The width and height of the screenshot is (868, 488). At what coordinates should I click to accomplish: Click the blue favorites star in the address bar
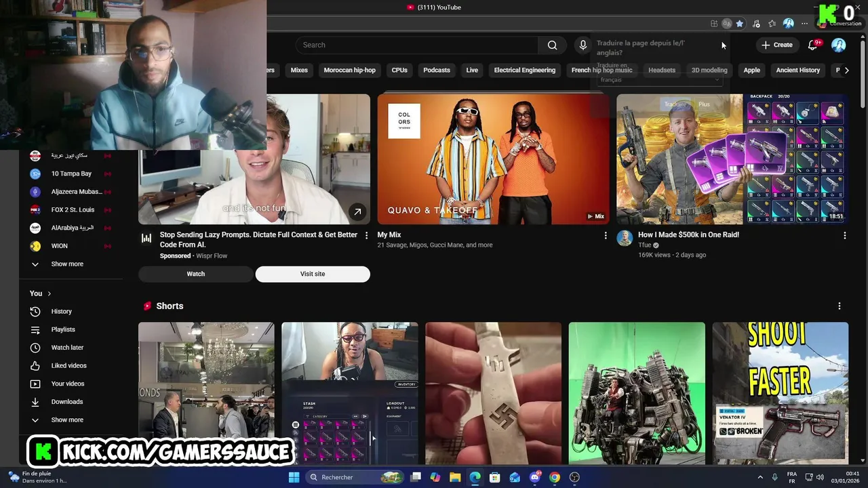[x=740, y=24]
